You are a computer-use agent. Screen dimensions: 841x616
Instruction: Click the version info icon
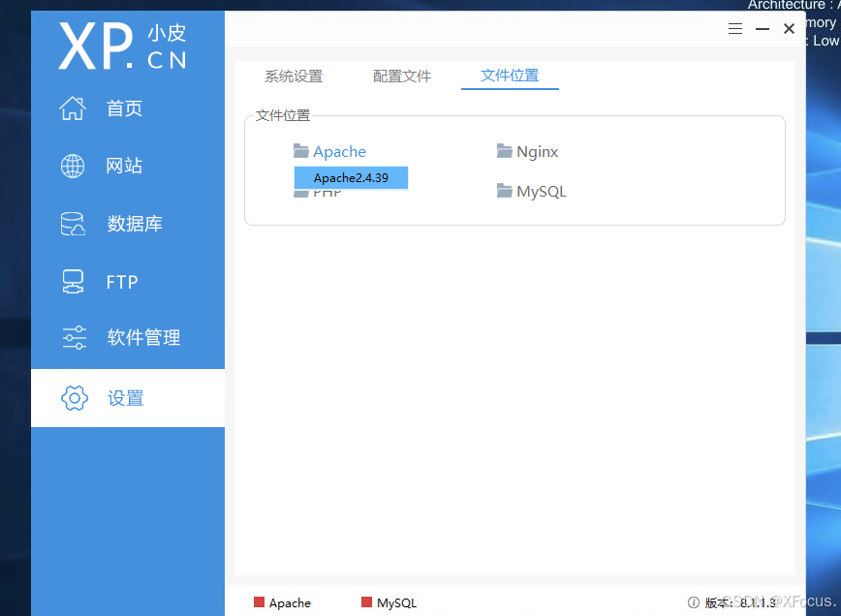(694, 602)
